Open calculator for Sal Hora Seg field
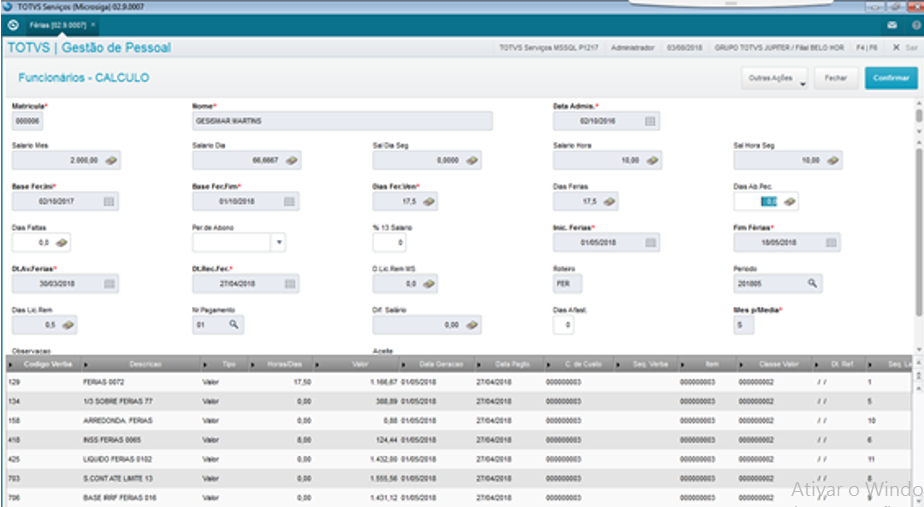924x507 pixels. 832,160
